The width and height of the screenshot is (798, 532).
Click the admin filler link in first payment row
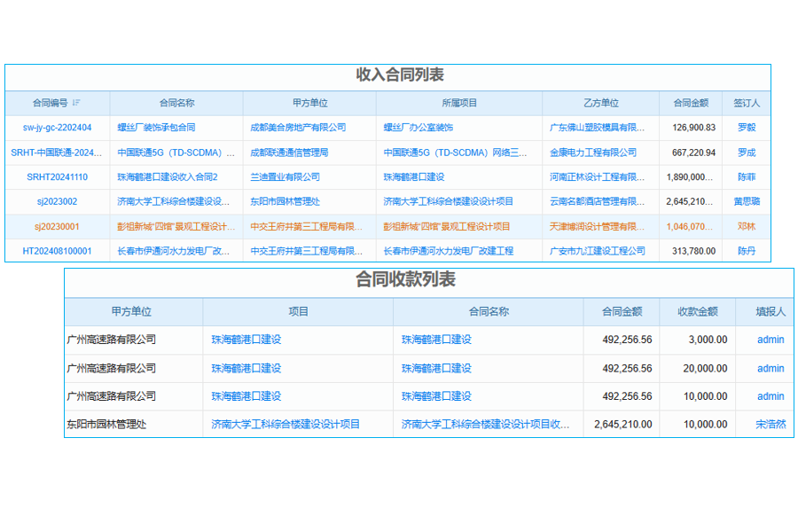click(x=770, y=340)
